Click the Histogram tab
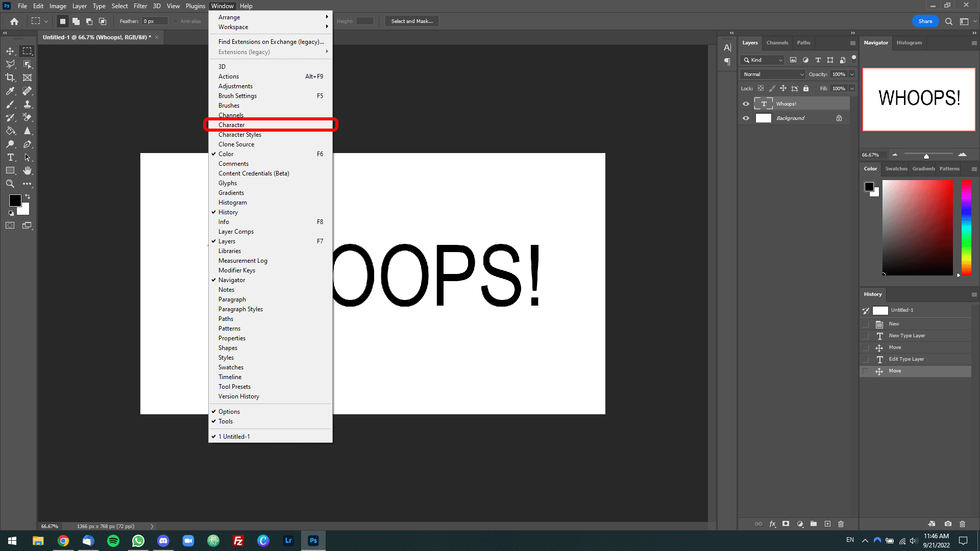980x551 pixels. coord(910,42)
